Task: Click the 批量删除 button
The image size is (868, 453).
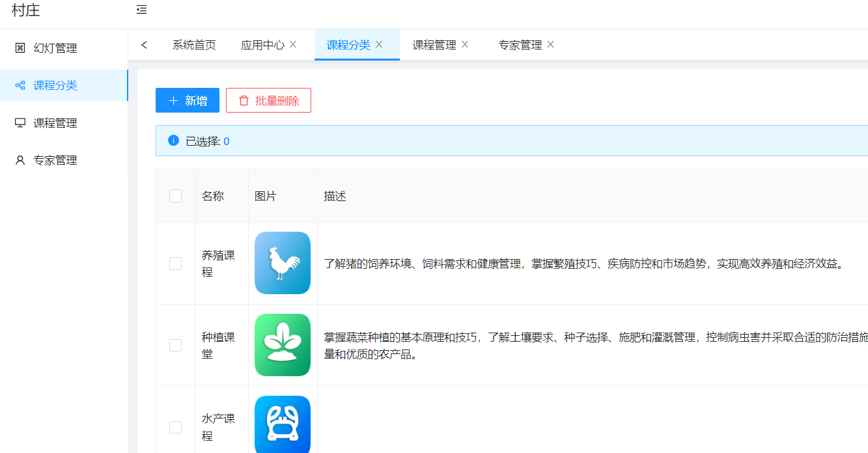Action: point(268,100)
